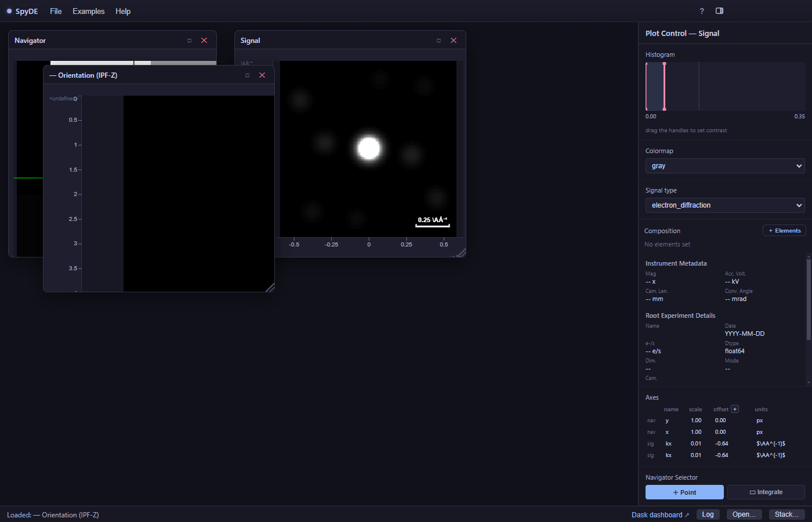Close the Orientation (IPF-Z) window
The image size is (812, 522).
coord(262,75)
